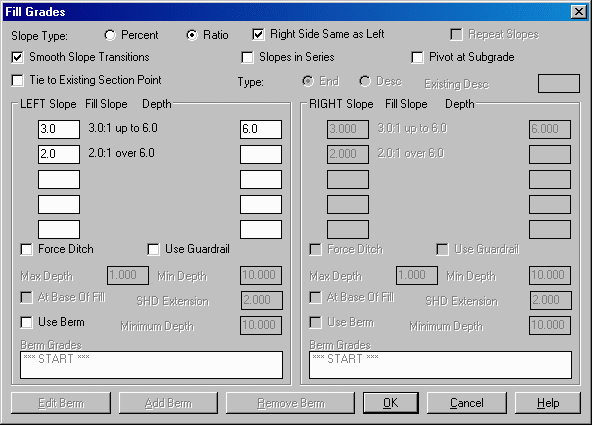
Task: Click the empty second left depth field
Action: coord(261,154)
